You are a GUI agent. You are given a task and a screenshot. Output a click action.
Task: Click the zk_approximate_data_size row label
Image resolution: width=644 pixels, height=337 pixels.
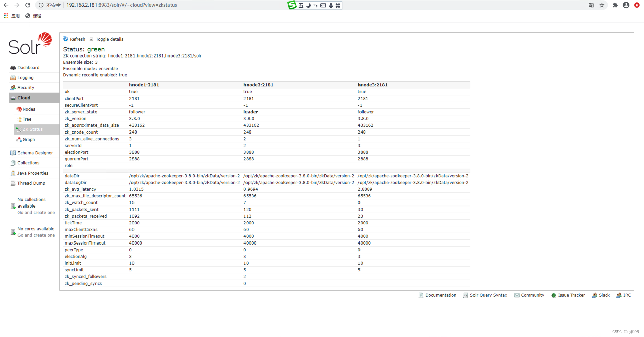92,125
